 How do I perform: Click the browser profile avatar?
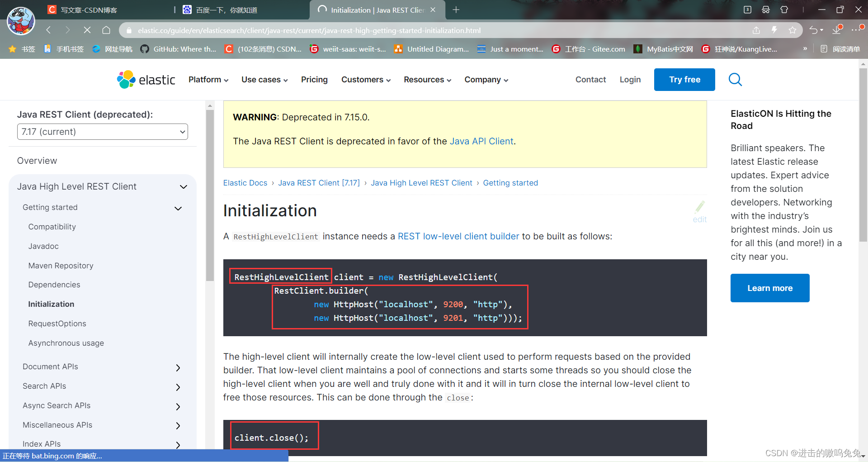pos(21,21)
